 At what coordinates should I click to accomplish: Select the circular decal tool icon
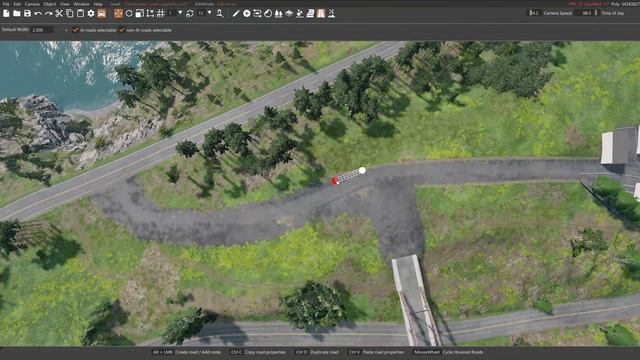click(268, 13)
